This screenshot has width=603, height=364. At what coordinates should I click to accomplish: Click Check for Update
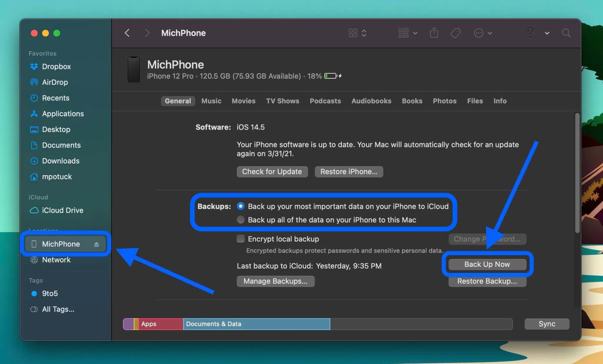pos(272,172)
